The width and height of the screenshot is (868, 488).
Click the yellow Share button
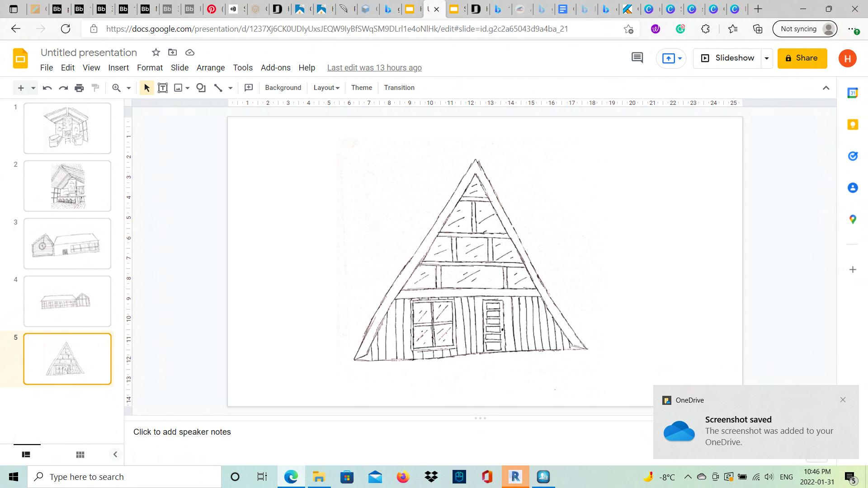coord(802,58)
